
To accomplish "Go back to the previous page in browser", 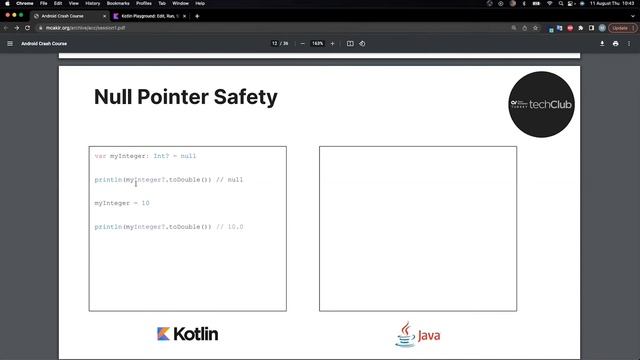I will coord(6,28).
